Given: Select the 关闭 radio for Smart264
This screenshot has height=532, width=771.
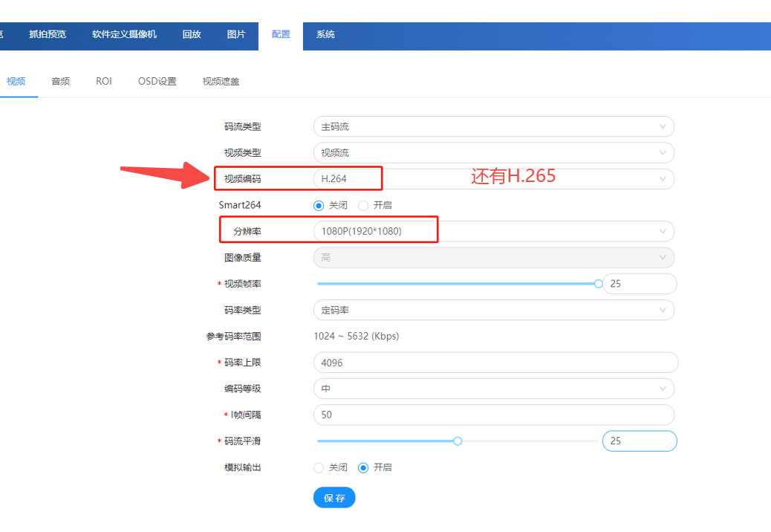Looking at the screenshot, I should pos(319,205).
